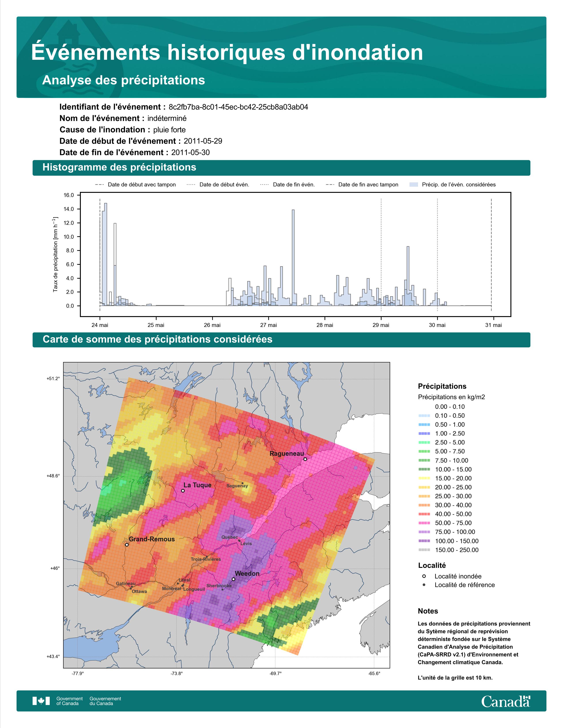Click the 'Gouvernement du Canada' footer text
The width and height of the screenshot is (563, 728).
(x=105, y=701)
